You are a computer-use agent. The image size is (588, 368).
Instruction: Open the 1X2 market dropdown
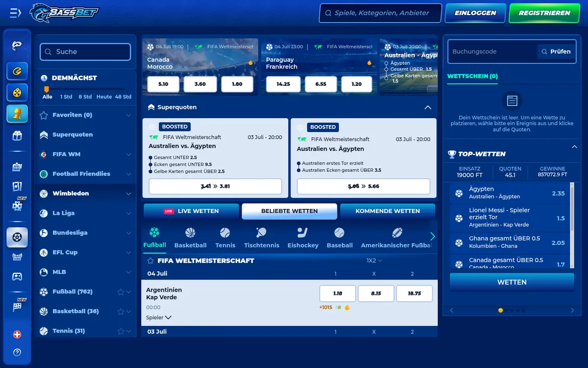point(374,261)
